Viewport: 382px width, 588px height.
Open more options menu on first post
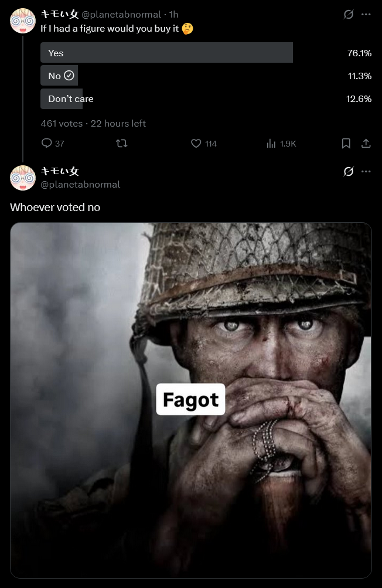(366, 14)
